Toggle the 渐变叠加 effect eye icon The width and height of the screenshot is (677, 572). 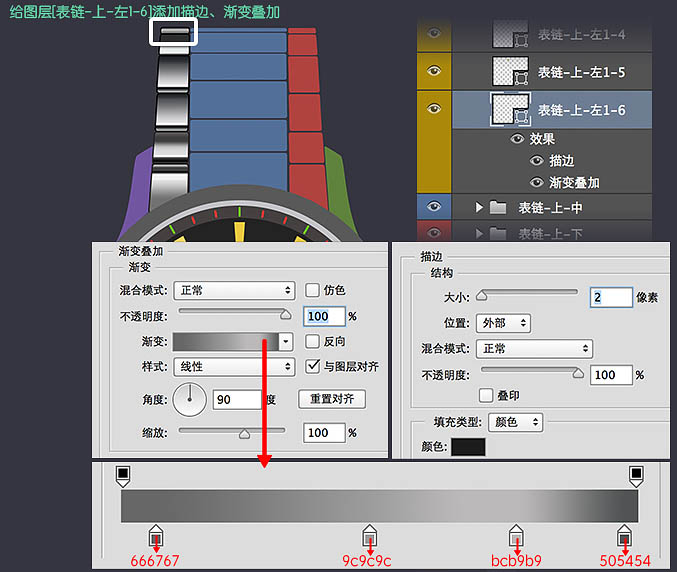[x=537, y=183]
